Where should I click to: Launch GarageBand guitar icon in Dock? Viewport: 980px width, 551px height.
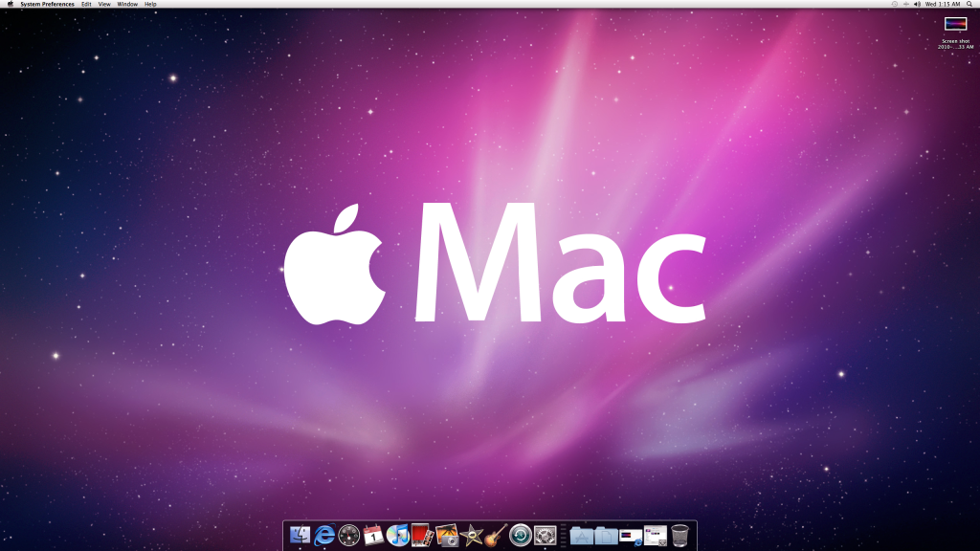click(496, 535)
